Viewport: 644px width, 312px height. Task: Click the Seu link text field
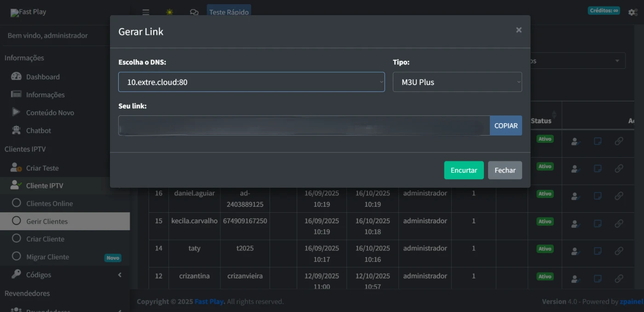(x=304, y=125)
